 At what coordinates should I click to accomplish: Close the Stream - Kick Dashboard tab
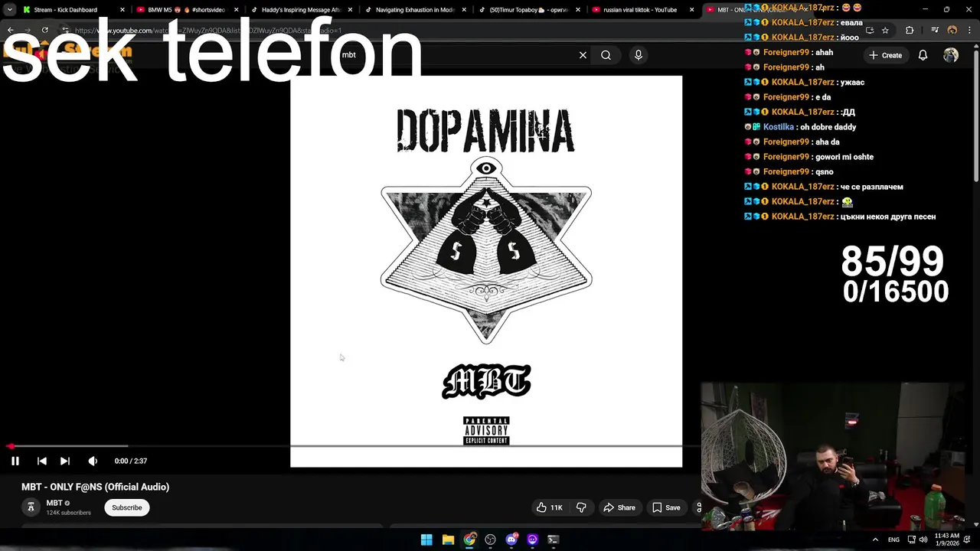click(122, 10)
